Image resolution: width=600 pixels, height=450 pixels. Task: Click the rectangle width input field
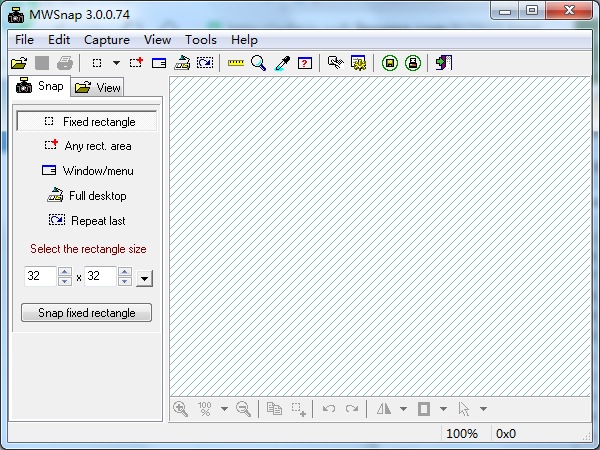[40, 276]
